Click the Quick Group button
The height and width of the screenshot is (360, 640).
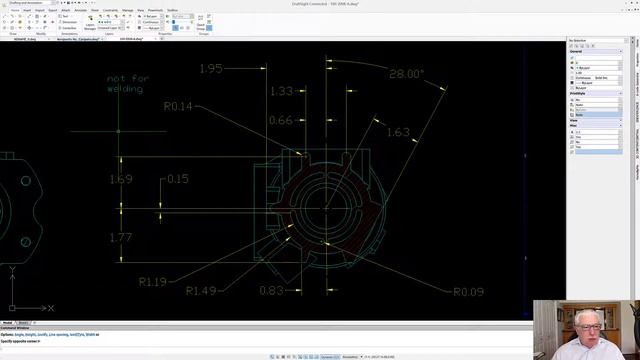(x=200, y=22)
